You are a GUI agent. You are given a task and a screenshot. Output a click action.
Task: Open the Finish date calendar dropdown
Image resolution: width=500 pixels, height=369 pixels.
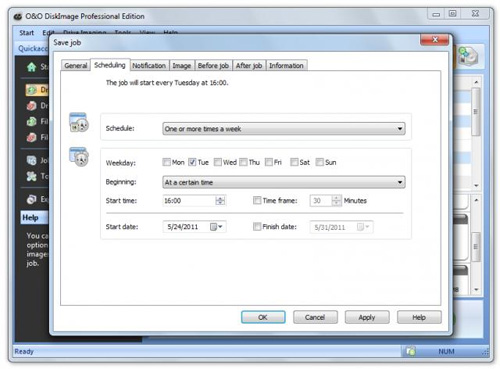pyautogui.click(x=363, y=227)
